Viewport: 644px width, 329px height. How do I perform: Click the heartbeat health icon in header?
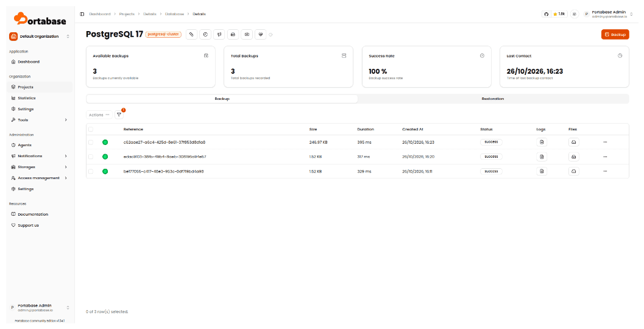(261, 35)
